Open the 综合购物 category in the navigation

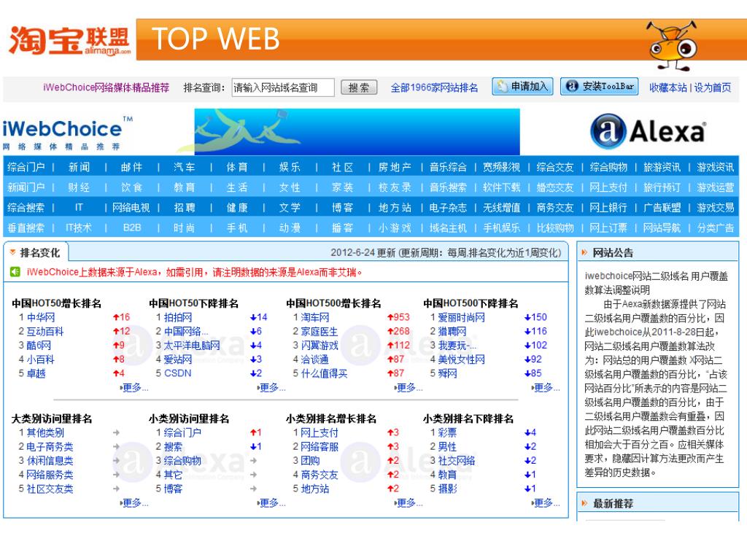[x=608, y=167]
